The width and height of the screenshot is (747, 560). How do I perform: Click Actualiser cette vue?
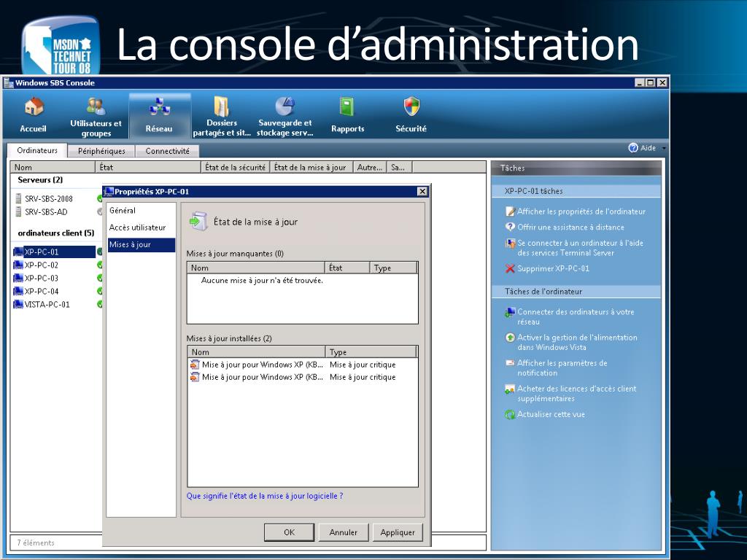coord(551,414)
